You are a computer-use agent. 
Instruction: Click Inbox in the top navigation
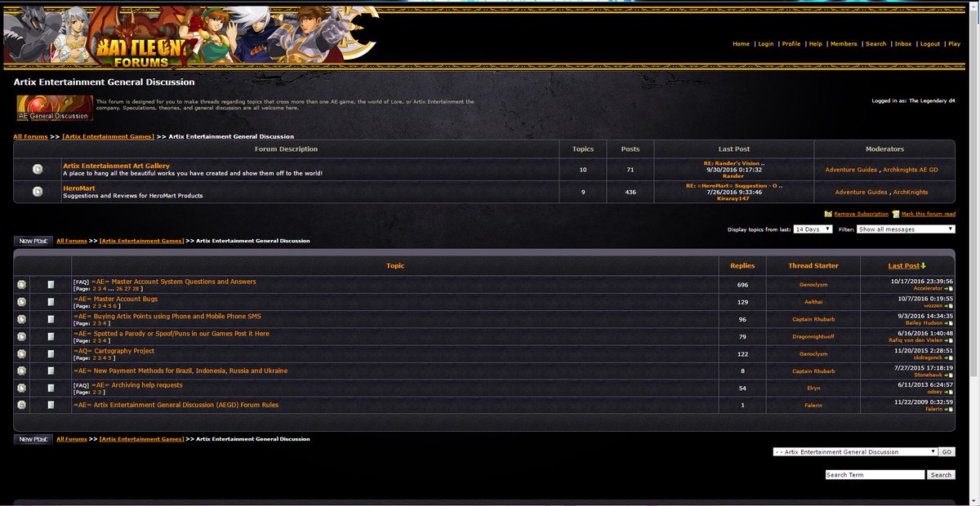coord(902,44)
